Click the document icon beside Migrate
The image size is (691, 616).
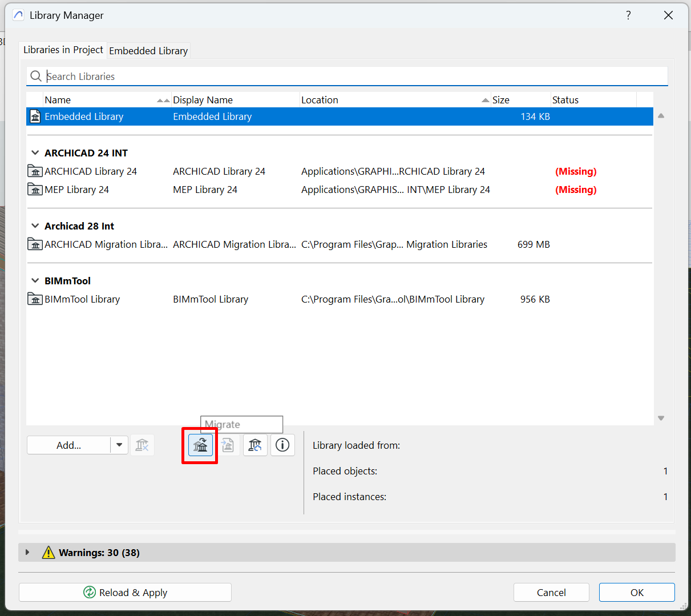[228, 445]
